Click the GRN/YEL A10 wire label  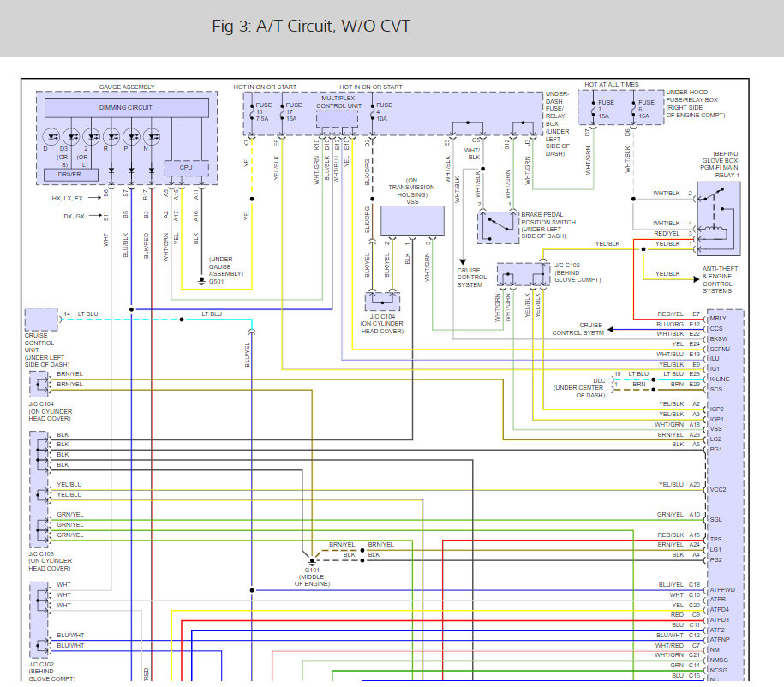[x=678, y=515]
